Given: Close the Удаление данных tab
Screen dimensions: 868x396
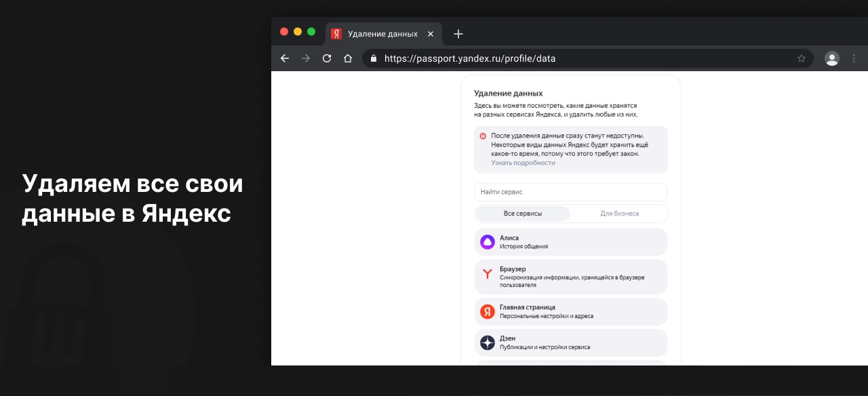Looking at the screenshot, I should click(x=430, y=34).
